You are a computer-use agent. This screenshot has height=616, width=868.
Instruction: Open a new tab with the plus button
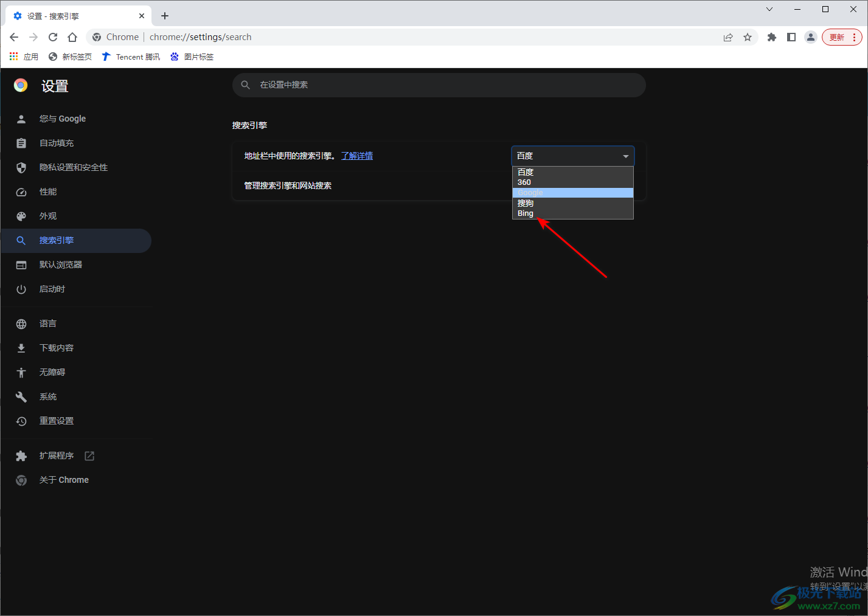coord(165,16)
